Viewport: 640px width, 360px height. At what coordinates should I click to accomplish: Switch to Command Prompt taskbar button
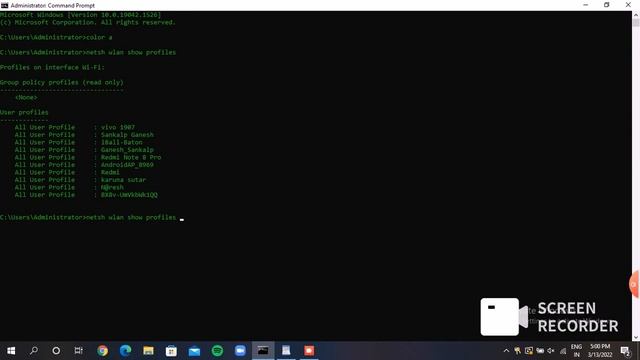pos(263,351)
